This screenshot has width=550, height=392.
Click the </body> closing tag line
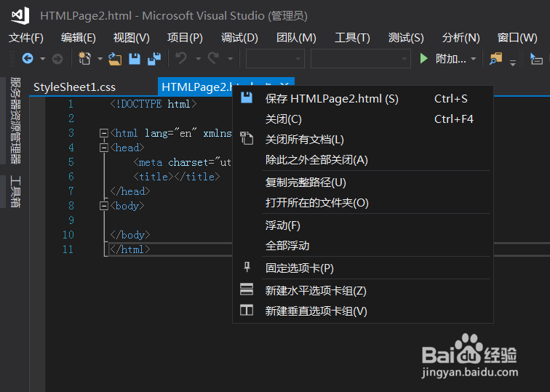click(x=129, y=235)
